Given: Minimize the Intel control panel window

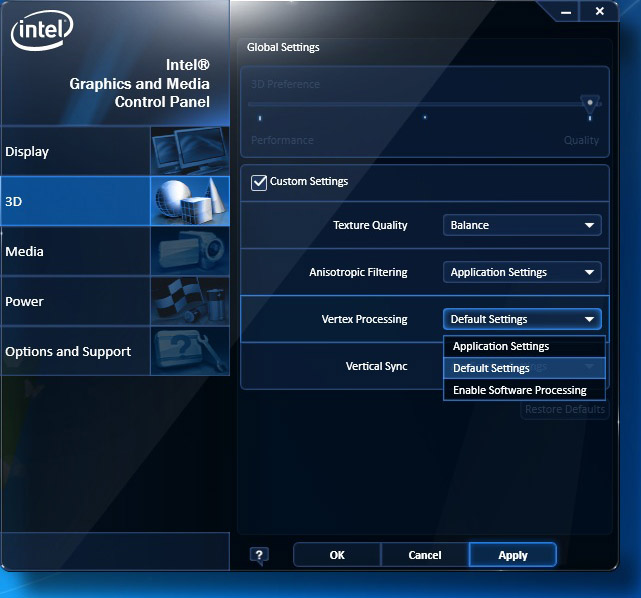Looking at the screenshot, I should (x=566, y=12).
